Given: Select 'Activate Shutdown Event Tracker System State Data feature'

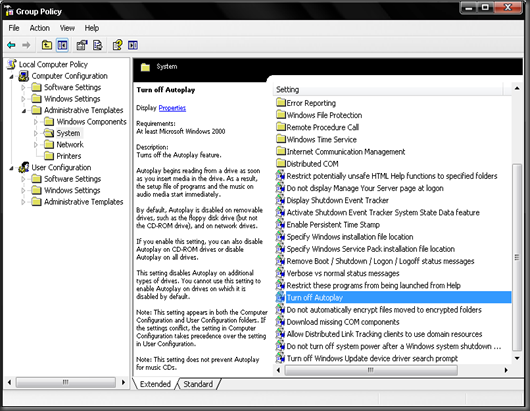Looking at the screenshot, I should click(x=383, y=212).
